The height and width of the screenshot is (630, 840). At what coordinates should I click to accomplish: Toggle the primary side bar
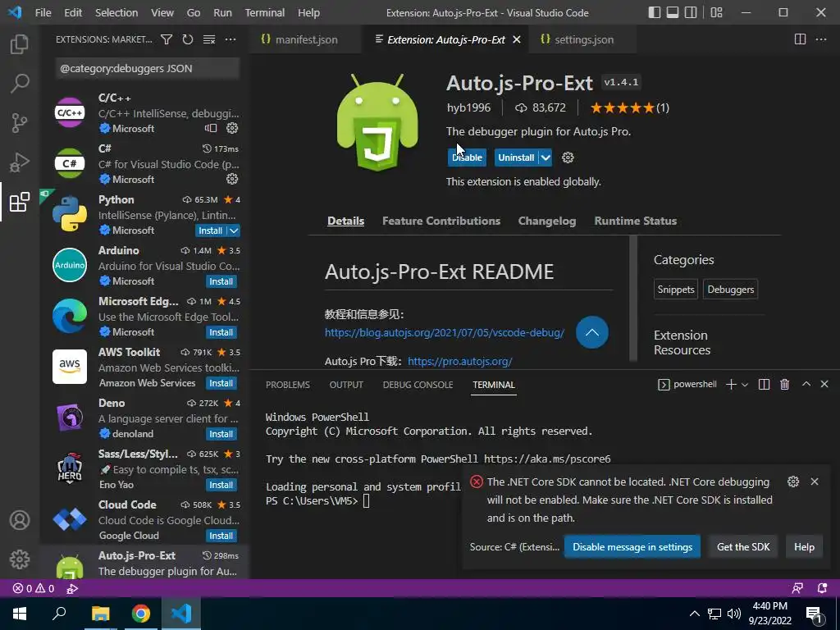[x=654, y=12]
